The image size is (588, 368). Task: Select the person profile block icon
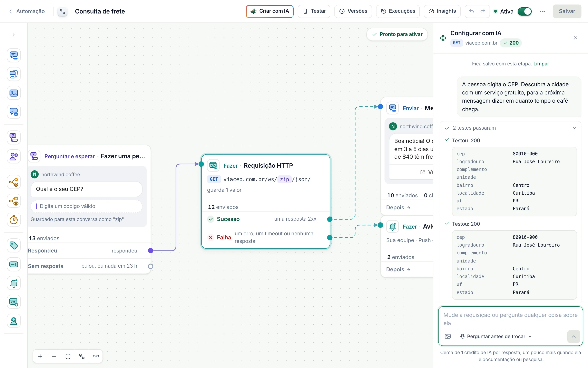click(x=14, y=321)
